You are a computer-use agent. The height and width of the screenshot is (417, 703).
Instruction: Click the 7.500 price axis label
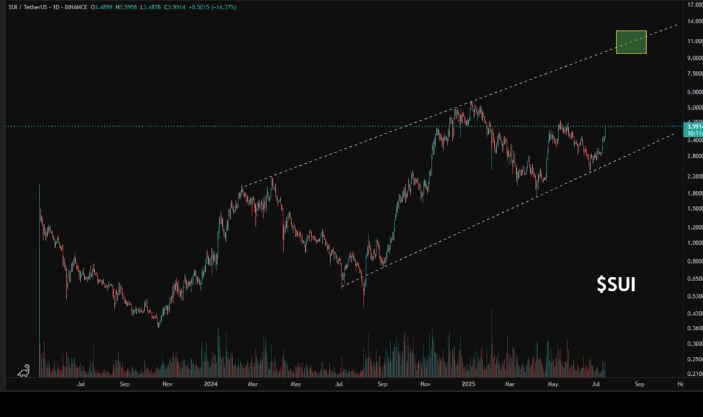(694, 74)
